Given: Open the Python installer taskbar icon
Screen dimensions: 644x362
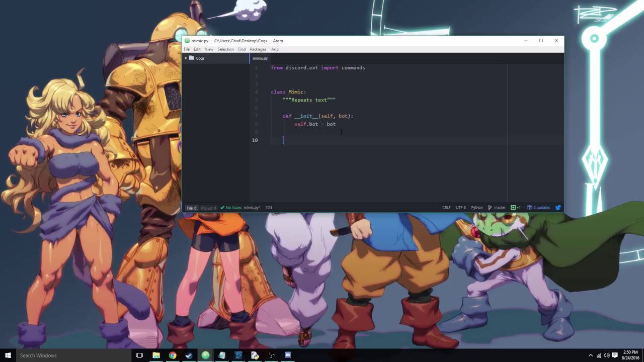Looking at the screenshot, I should point(255,355).
